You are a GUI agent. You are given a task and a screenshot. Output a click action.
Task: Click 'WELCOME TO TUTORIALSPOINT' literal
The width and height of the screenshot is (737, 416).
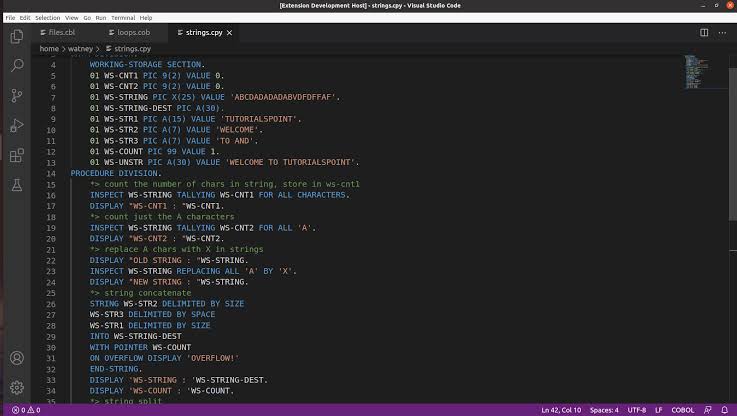pyautogui.click(x=290, y=162)
